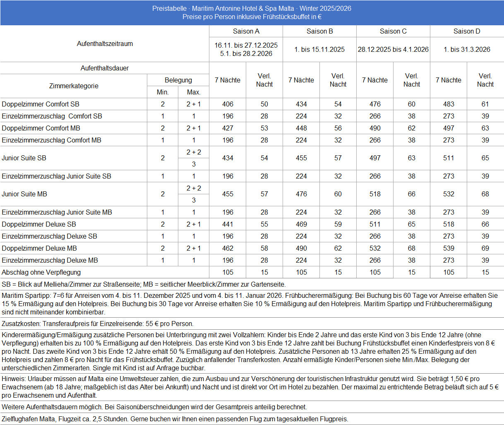Viewport: 504px width, 425px height.
Task: Click the Abschlag ohne Verpflegung row label
Action: point(41,272)
